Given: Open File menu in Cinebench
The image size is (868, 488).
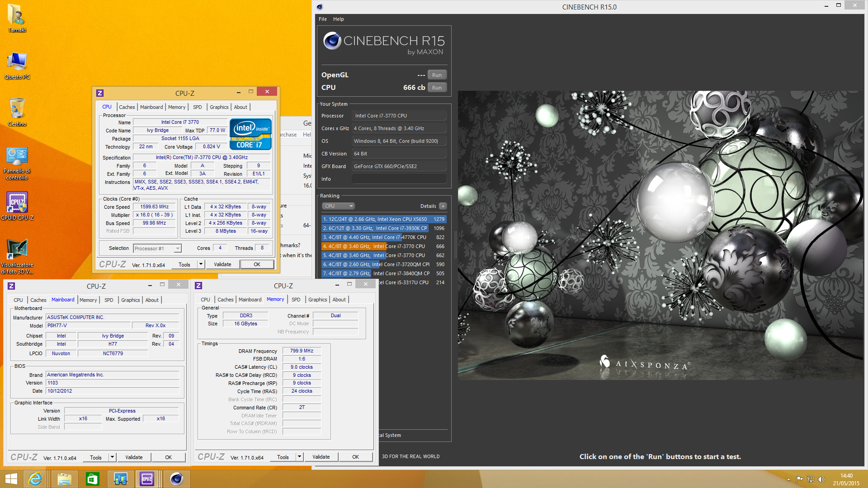Looking at the screenshot, I should pos(323,19).
